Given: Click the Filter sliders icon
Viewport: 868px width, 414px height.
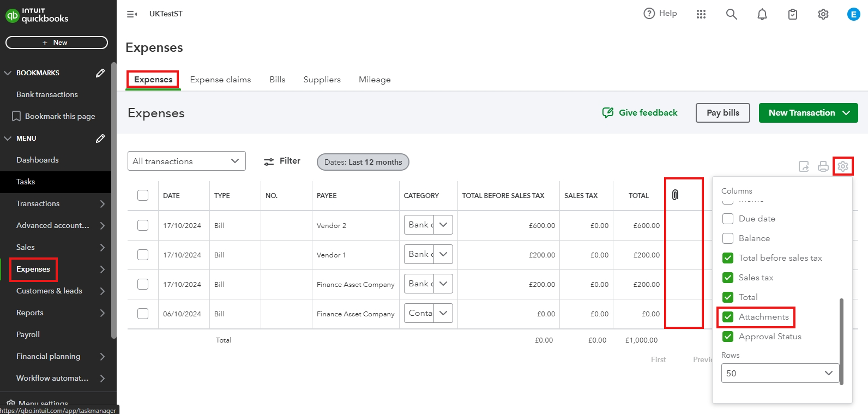Looking at the screenshot, I should point(269,161).
